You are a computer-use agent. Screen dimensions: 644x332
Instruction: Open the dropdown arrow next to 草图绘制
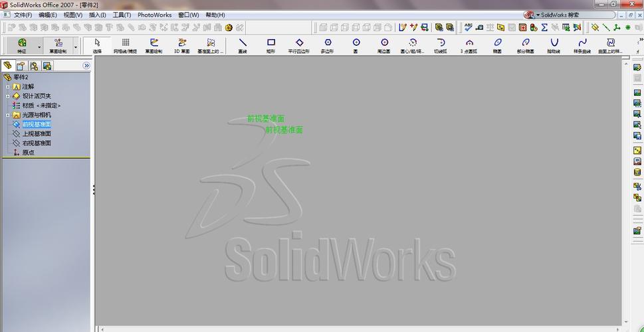pos(76,46)
